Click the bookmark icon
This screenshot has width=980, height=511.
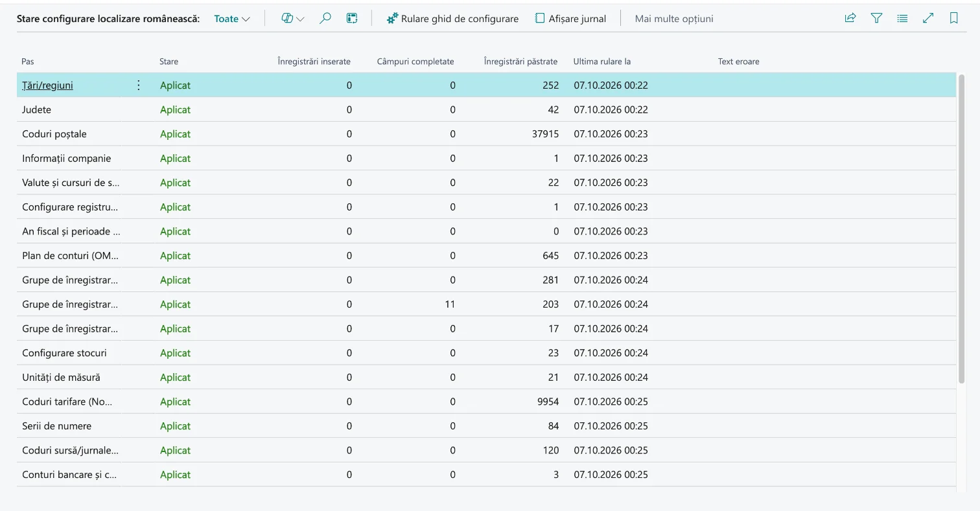pos(953,19)
